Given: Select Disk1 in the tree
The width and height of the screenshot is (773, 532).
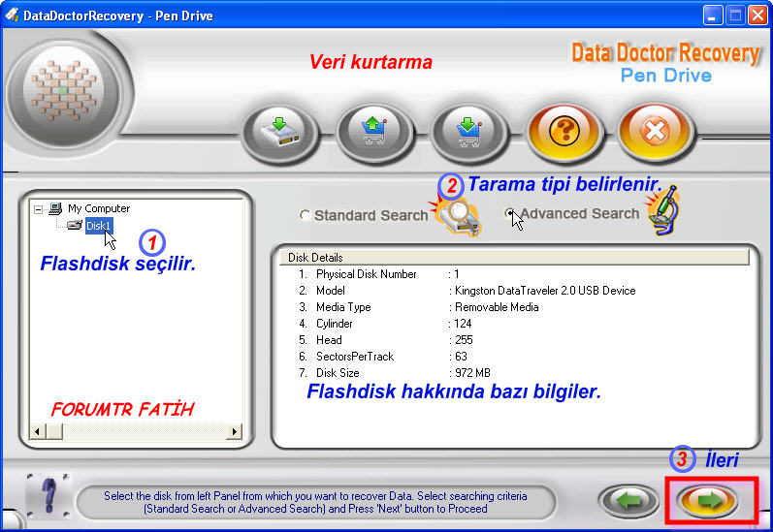Looking at the screenshot, I should tap(99, 226).
